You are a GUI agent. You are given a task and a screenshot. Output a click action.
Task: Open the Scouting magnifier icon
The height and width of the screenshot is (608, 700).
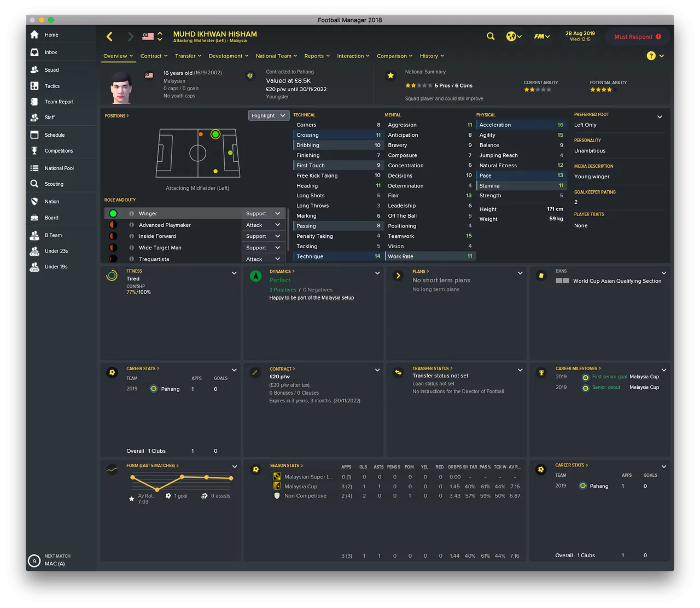point(34,184)
